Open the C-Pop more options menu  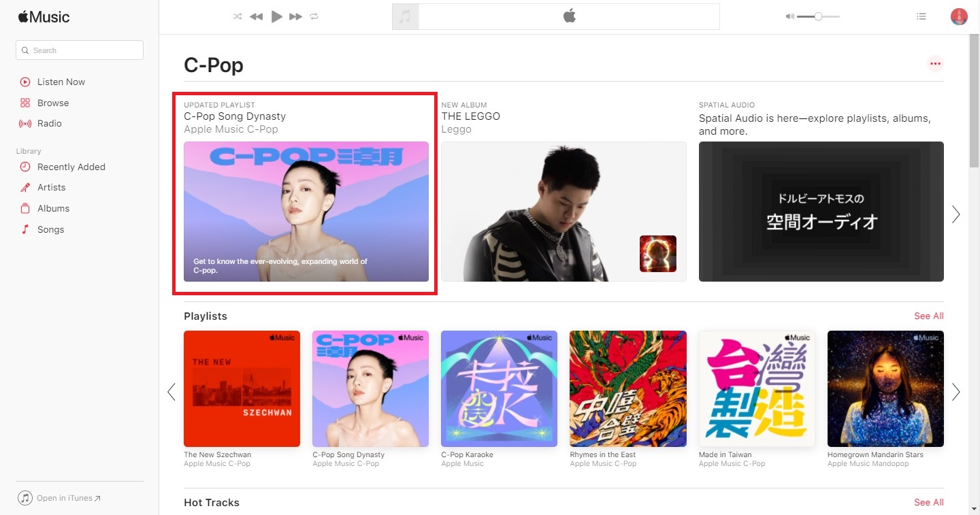pos(935,64)
